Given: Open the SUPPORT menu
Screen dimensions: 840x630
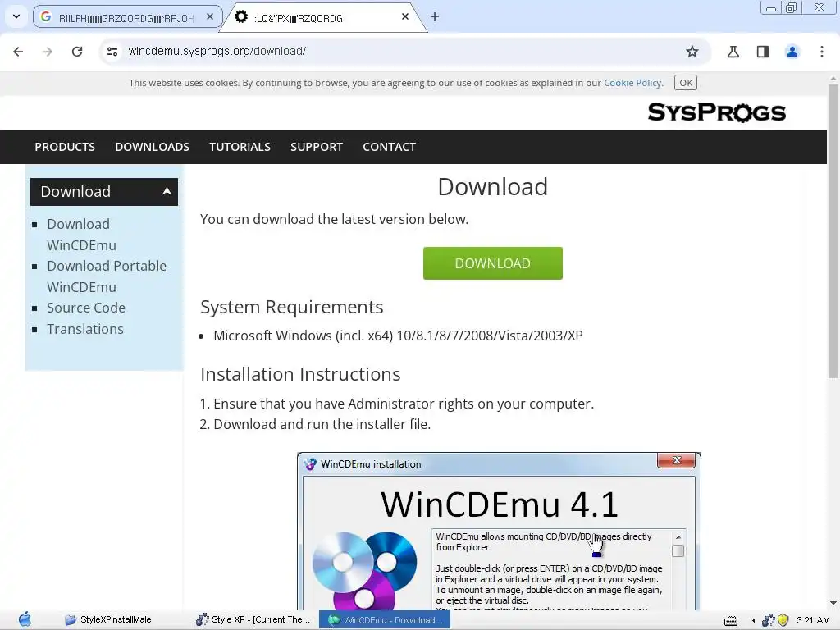Looking at the screenshot, I should coord(317,147).
